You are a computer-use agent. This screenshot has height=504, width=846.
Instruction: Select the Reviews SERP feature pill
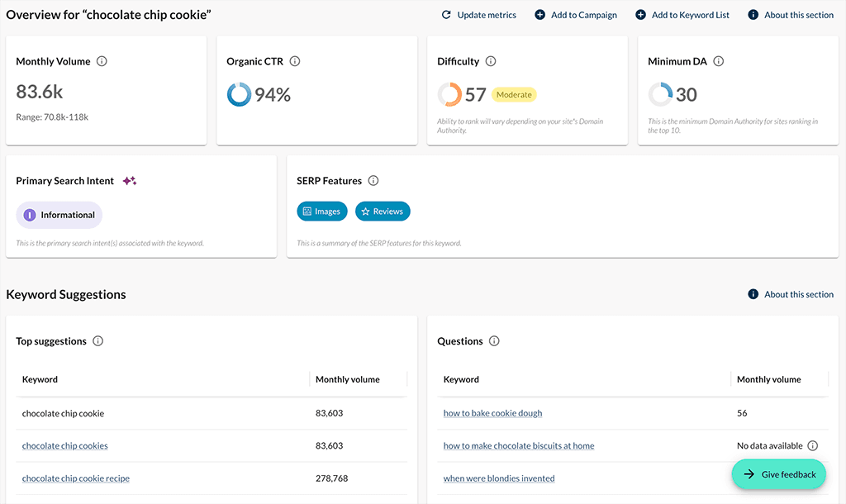tap(383, 212)
